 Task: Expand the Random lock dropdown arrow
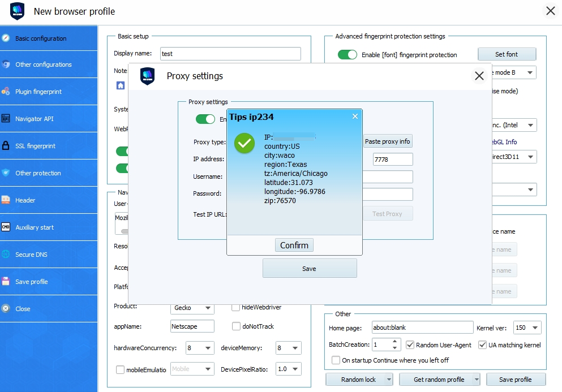(388, 380)
